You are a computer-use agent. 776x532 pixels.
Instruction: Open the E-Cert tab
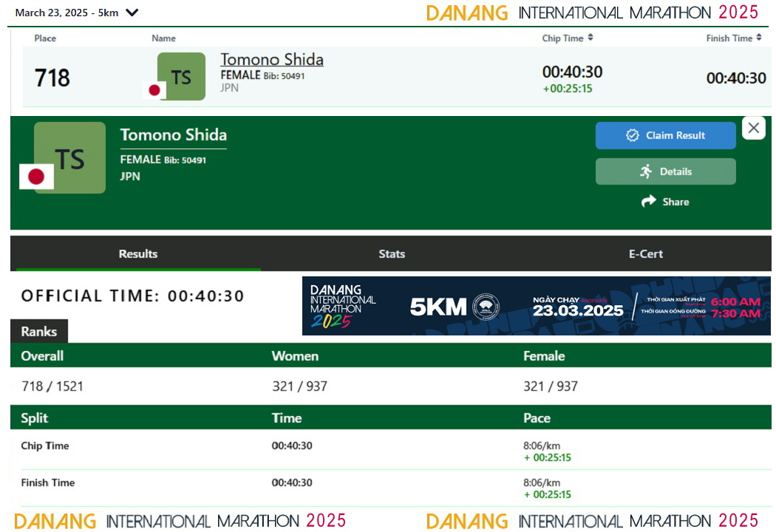pos(645,254)
